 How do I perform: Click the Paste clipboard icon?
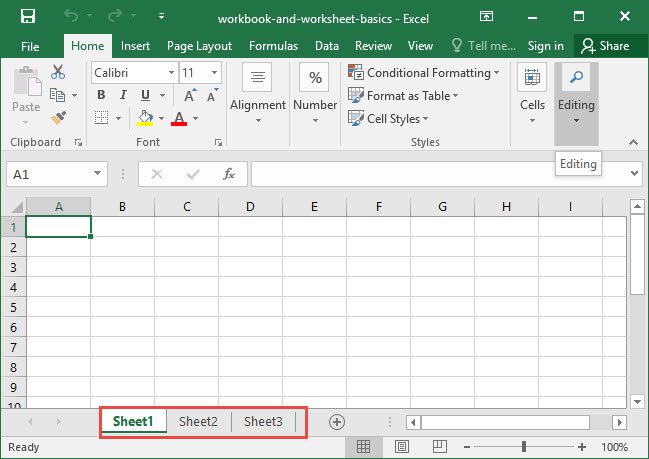tap(27, 81)
